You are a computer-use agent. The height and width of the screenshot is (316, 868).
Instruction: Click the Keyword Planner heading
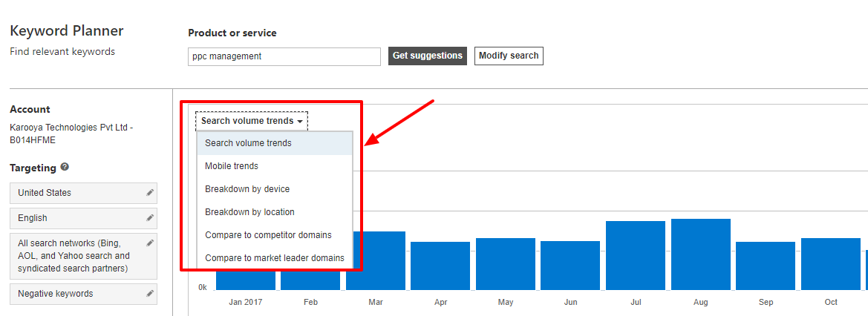click(67, 31)
